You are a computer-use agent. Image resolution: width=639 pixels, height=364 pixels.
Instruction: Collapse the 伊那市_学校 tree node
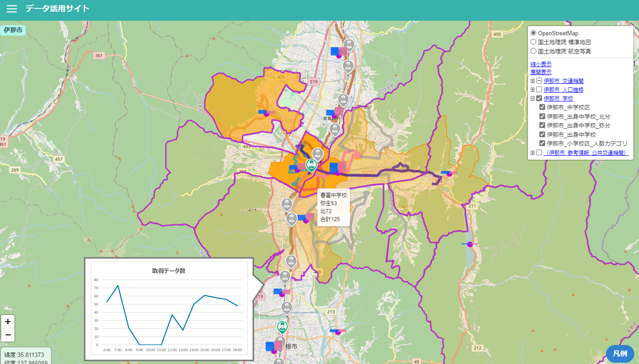tap(532, 99)
